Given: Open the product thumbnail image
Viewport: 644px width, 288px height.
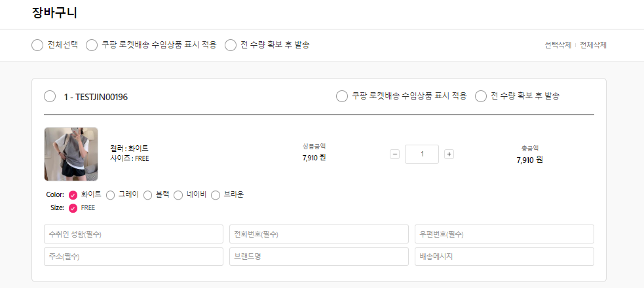Looking at the screenshot, I should [x=71, y=154].
